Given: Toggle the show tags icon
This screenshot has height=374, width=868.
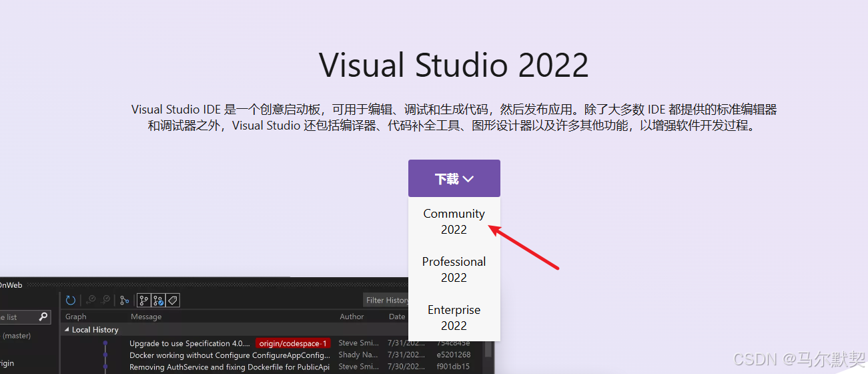Looking at the screenshot, I should [172, 300].
